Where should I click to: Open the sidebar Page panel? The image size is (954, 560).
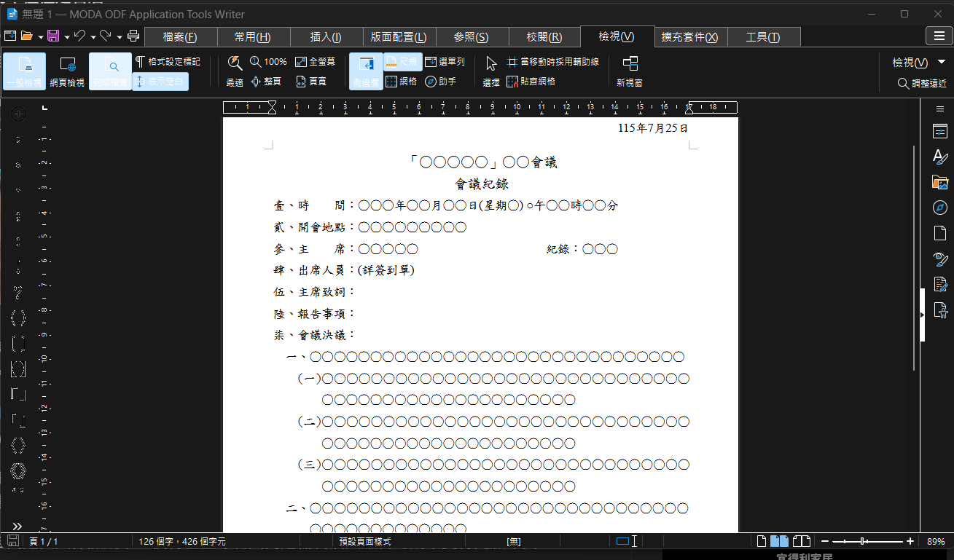940,234
